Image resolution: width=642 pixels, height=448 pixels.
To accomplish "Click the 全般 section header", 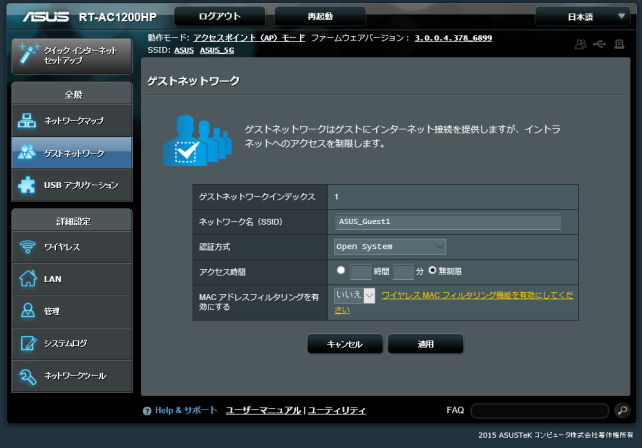I will point(73,95).
